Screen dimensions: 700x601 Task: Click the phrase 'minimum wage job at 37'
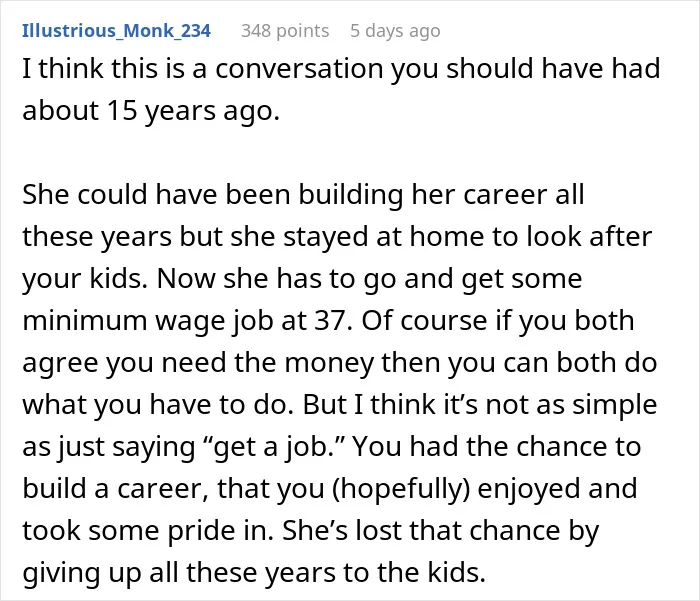[x=185, y=321]
